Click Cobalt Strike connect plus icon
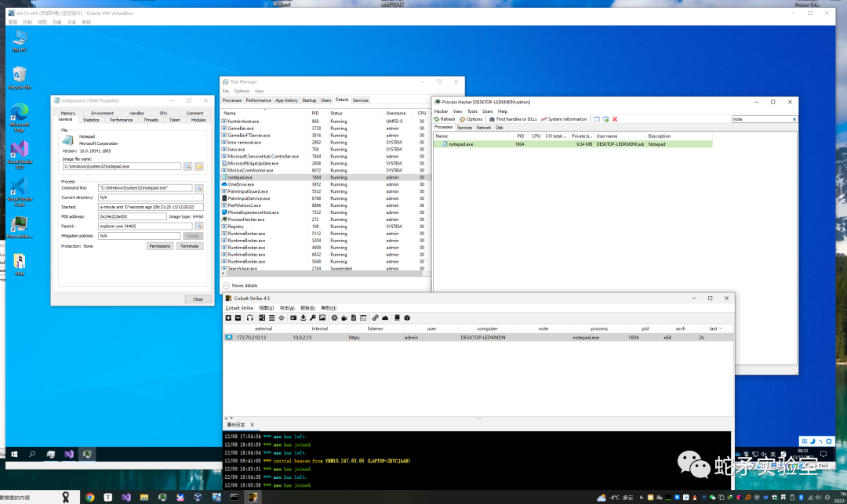Image resolution: width=847 pixels, height=504 pixels. click(228, 317)
